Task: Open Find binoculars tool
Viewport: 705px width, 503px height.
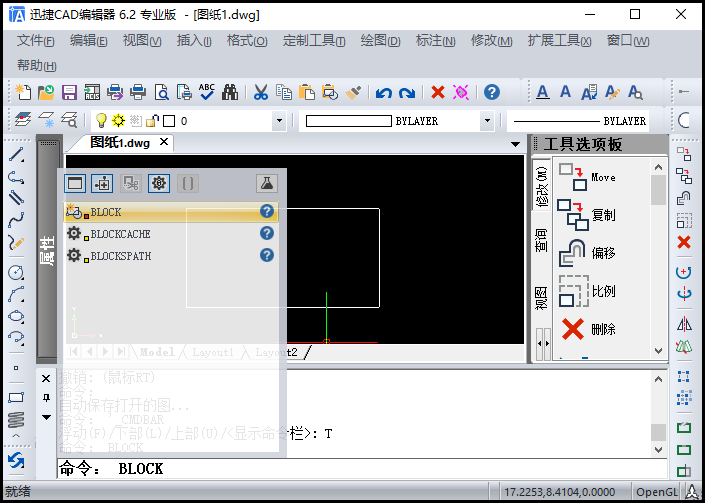Action: (x=230, y=92)
